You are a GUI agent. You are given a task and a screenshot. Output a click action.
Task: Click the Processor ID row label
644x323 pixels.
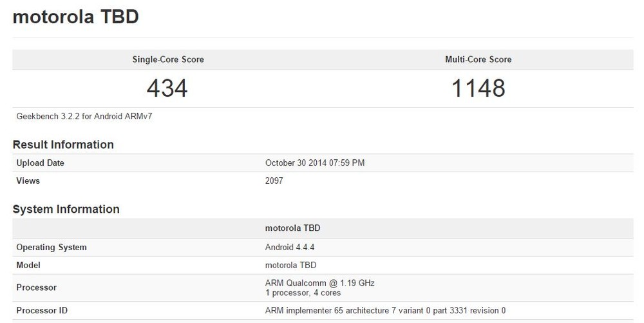pyautogui.click(x=42, y=311)
